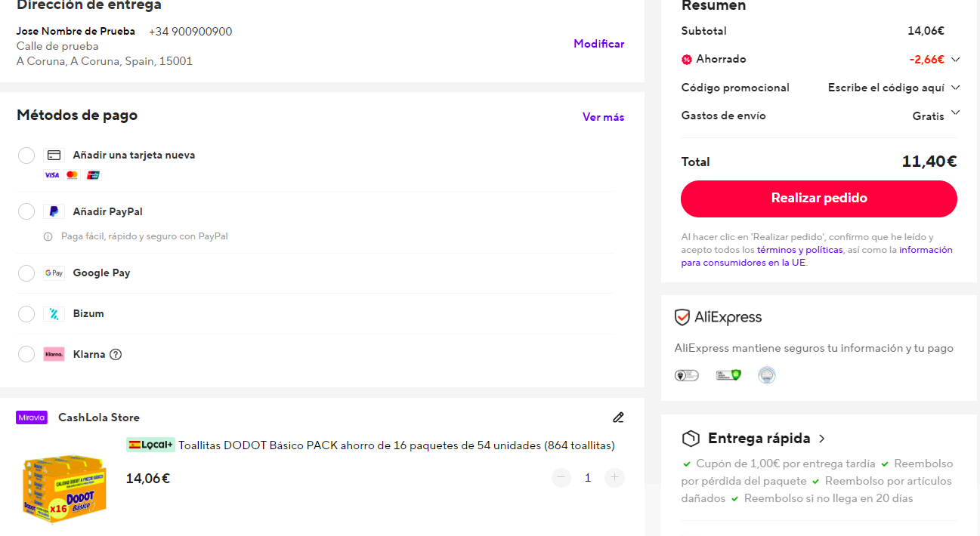The image size is (980, 536).
Task: Click the red Ahorrado discount icon
Action: (x=687, y=59)
